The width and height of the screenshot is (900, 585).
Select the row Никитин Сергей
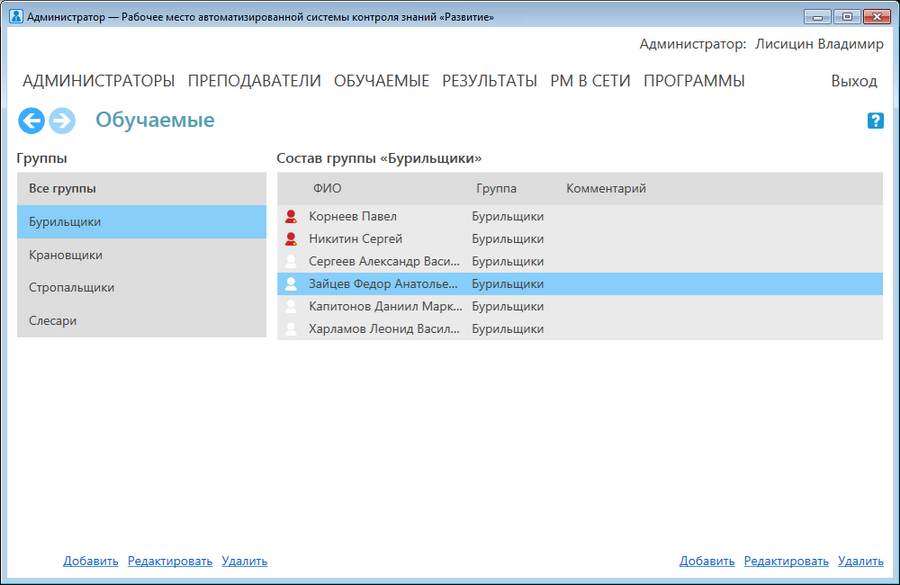coord(580,239)
